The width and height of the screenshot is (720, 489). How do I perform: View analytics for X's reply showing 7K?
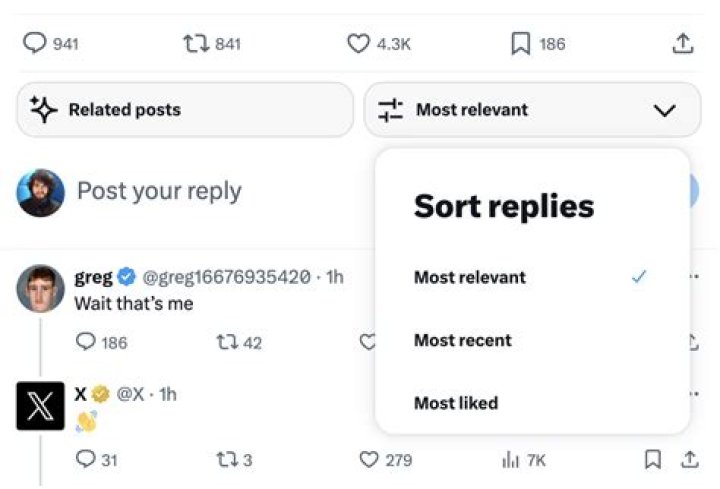pos(510,460)
